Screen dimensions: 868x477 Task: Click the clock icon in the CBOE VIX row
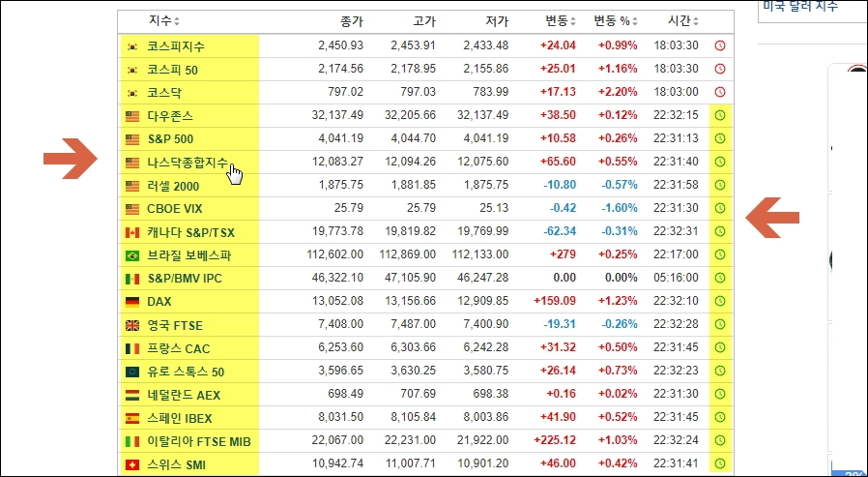point(720,208)
